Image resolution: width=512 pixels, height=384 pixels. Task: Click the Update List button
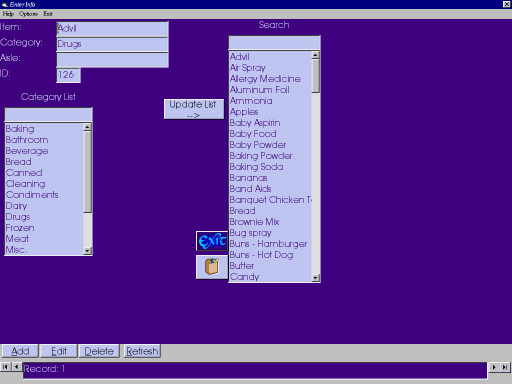(x=194, y=109)
